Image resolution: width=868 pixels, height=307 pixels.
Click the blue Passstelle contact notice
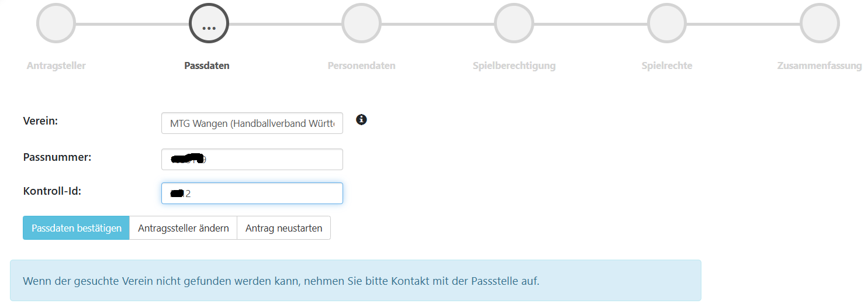click(x=355, y=281)
